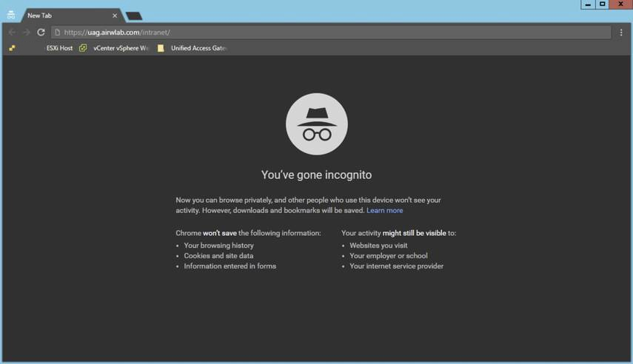The image size is (633, 364).
Task: Minimize the Chrome window
Action: pyautogui.click(x=588, y=4)
